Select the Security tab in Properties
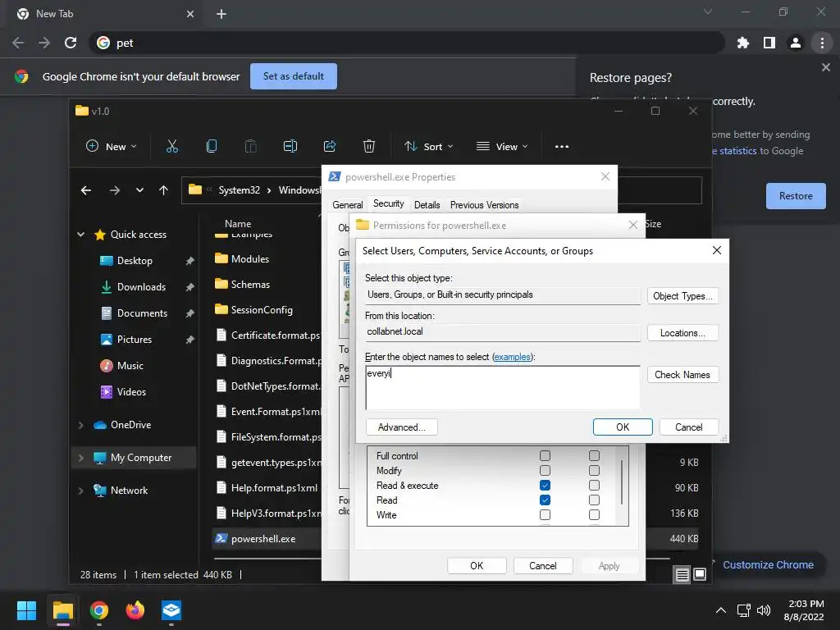Viewport: 840px width, 630px height. coord(388,203)
